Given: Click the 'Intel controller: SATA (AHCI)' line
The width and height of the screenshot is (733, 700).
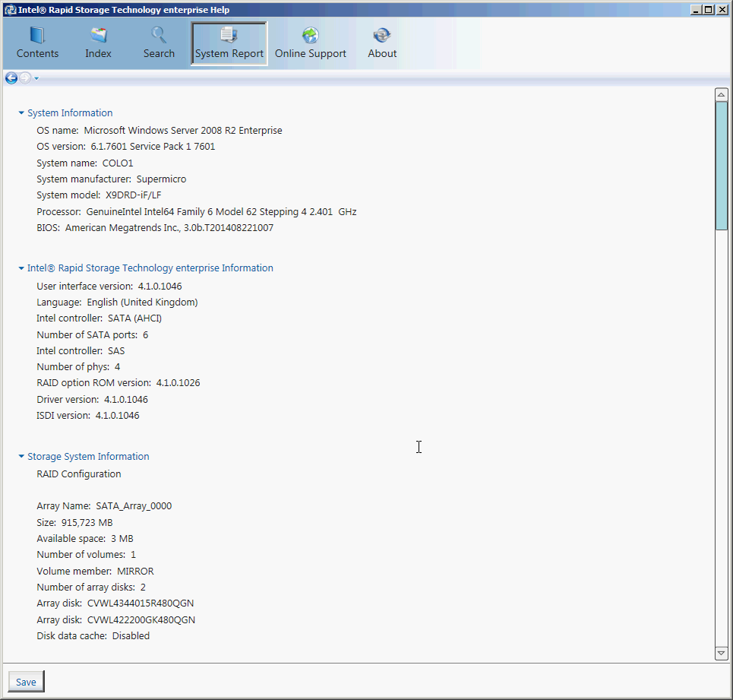Looking at the screenshot, I should [x=99, y=318].
